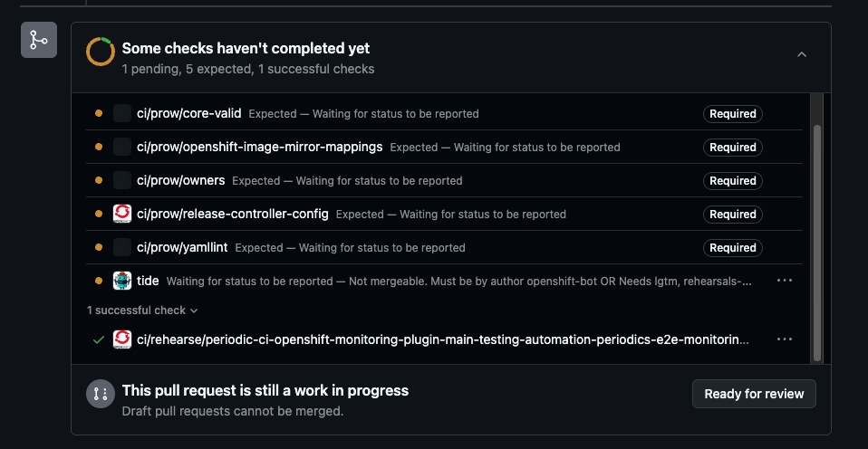The height and width of the screenshot is (449, 868).
Task: Click the Required badge for ci/prow/yamllint
Action: tap(733, 247)
